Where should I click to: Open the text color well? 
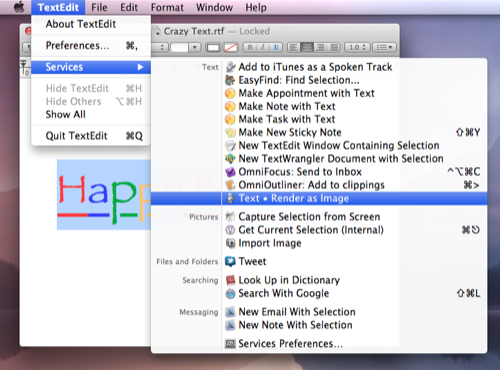[x=213, y=47]
